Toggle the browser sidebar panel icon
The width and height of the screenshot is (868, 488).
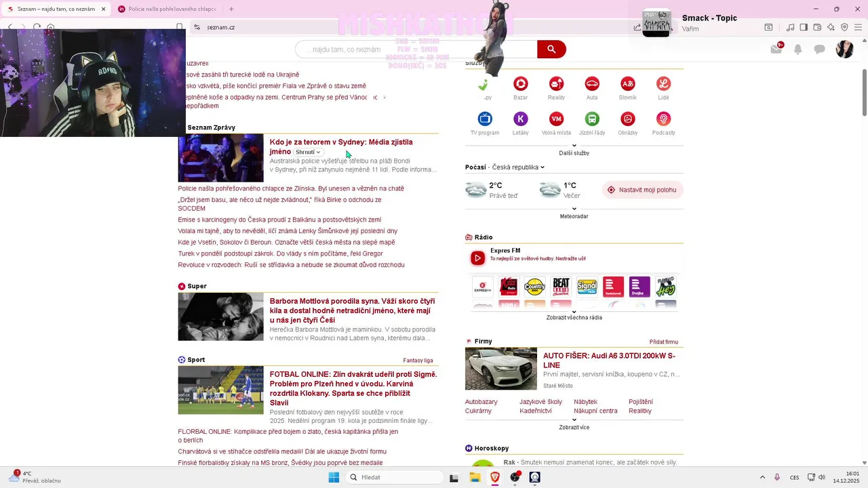[804, 27]
